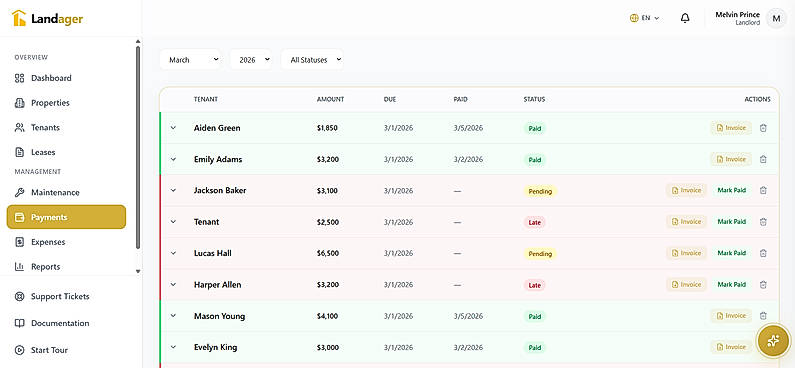Screen dimensions: 795x368
Task: Click the Documentation book icon
Action: pos(20,323)
